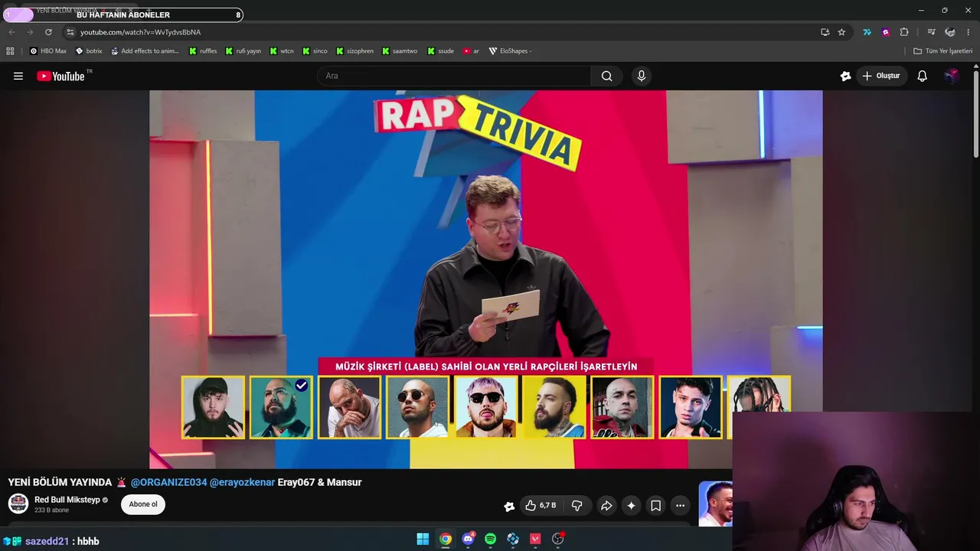The image size is (980, 551).
Task: Share the video using the arrow icon
Action: click(606, 505)
